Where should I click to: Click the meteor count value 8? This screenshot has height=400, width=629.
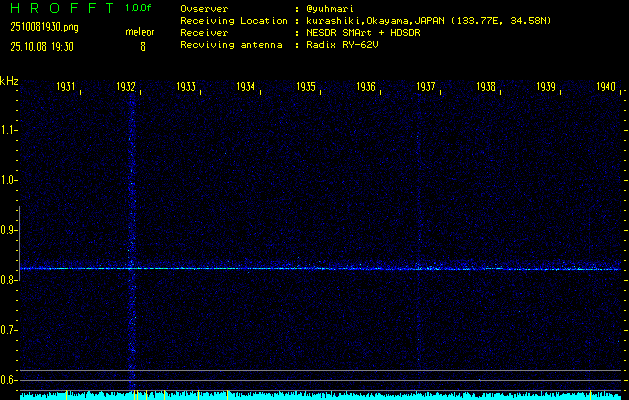142,46
